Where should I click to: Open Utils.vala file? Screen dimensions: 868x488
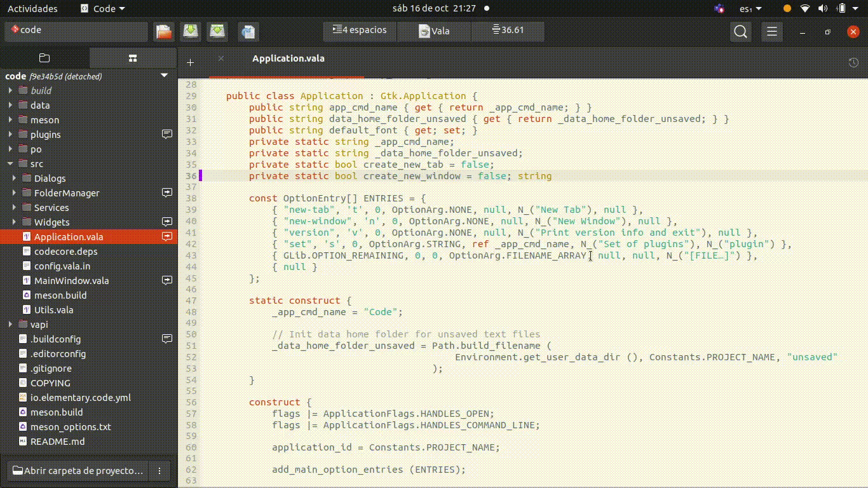pyautogui.click(x=88, y=309)
